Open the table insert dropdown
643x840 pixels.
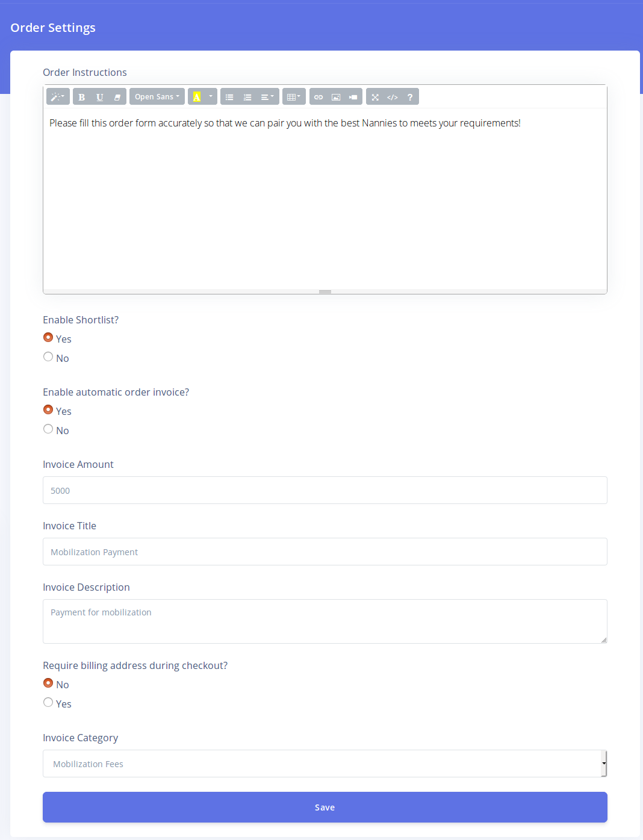coord(294,97)
